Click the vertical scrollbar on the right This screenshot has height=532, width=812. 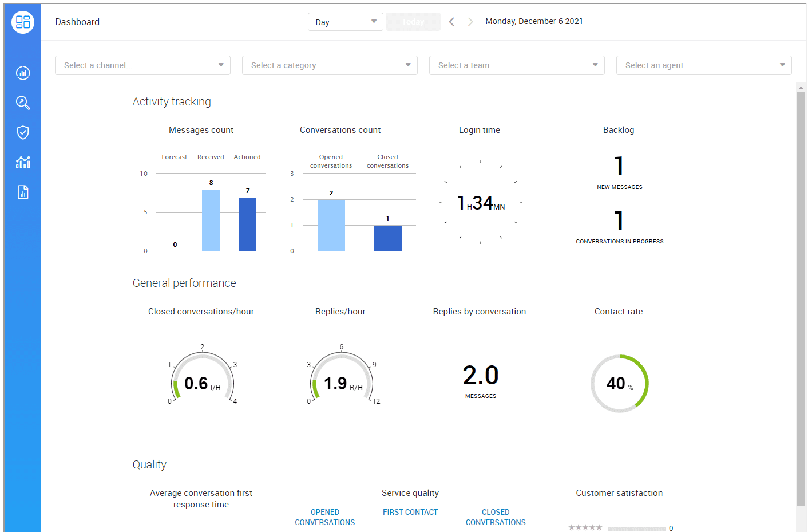(x=801, y=298)
